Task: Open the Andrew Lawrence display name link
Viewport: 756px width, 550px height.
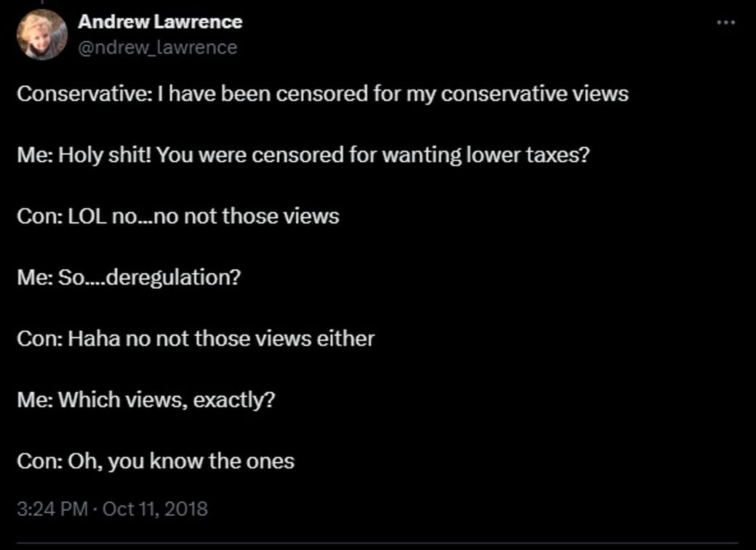Action: [x=160, y=22]
